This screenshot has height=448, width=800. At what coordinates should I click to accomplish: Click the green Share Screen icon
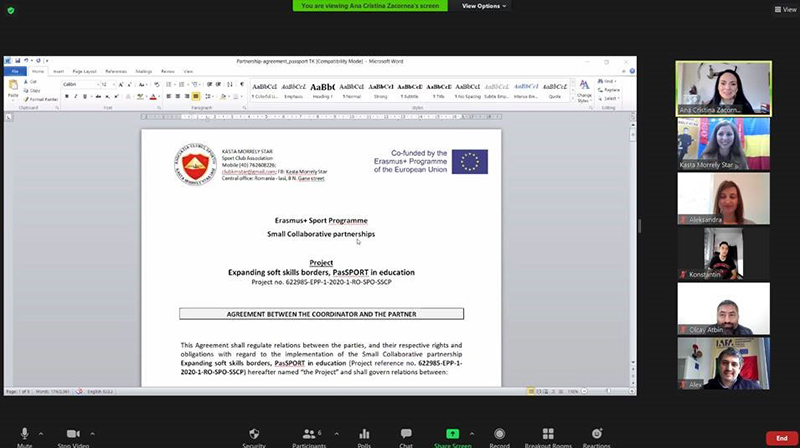click(x=453, y=434)
